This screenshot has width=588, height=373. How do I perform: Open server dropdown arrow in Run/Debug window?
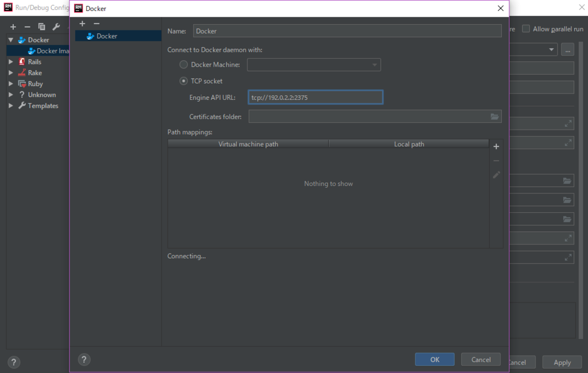point(551,49)
